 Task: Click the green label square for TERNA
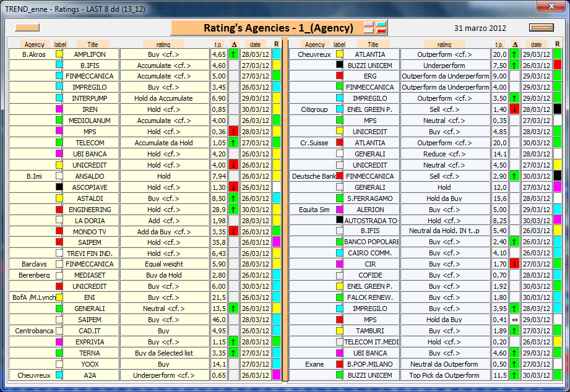click(x=59, y=353)
